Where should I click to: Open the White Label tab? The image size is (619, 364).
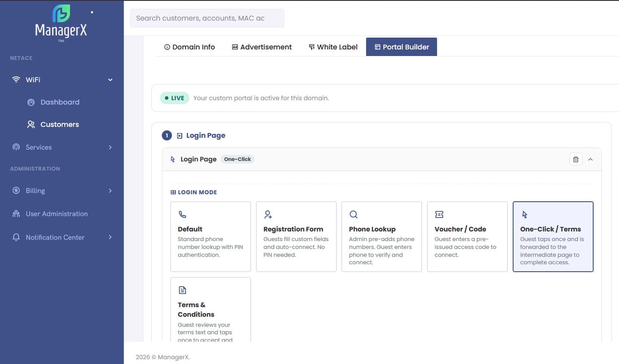(333, 47)
